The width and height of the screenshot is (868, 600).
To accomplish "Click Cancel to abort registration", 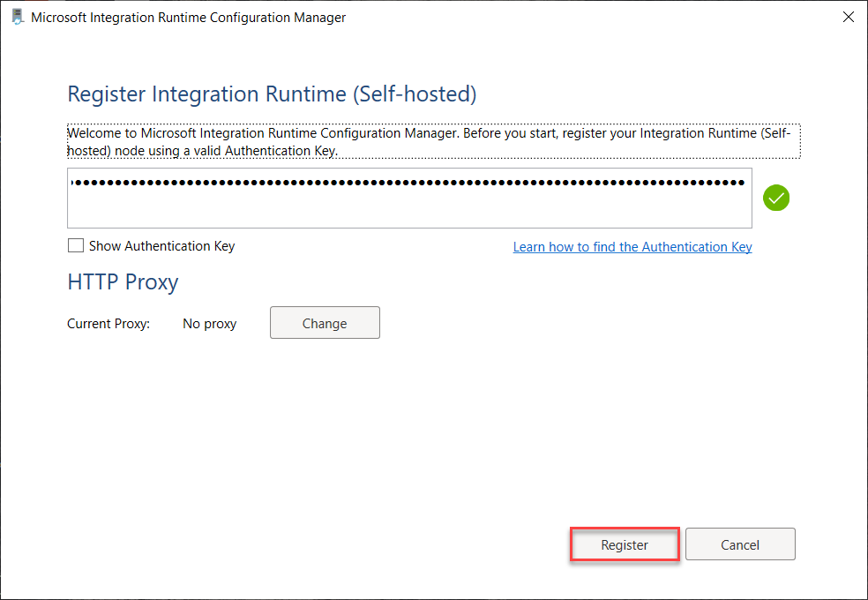I will click(x=739, y=544).
